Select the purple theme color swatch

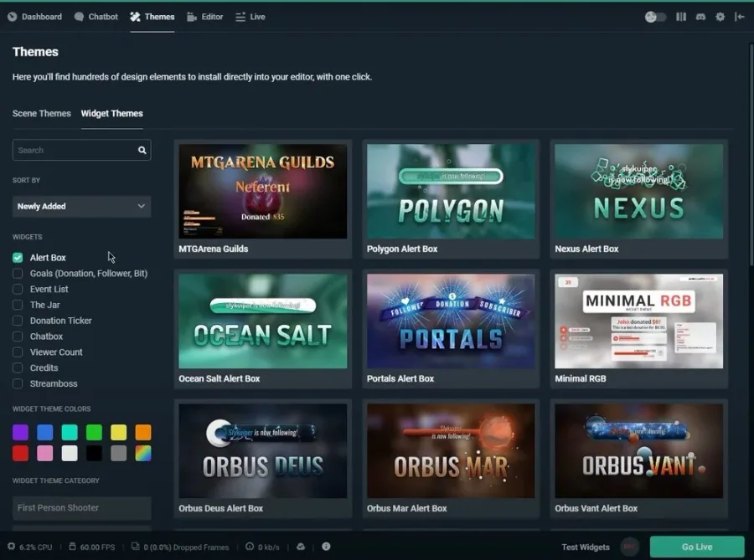click(21, 432)
